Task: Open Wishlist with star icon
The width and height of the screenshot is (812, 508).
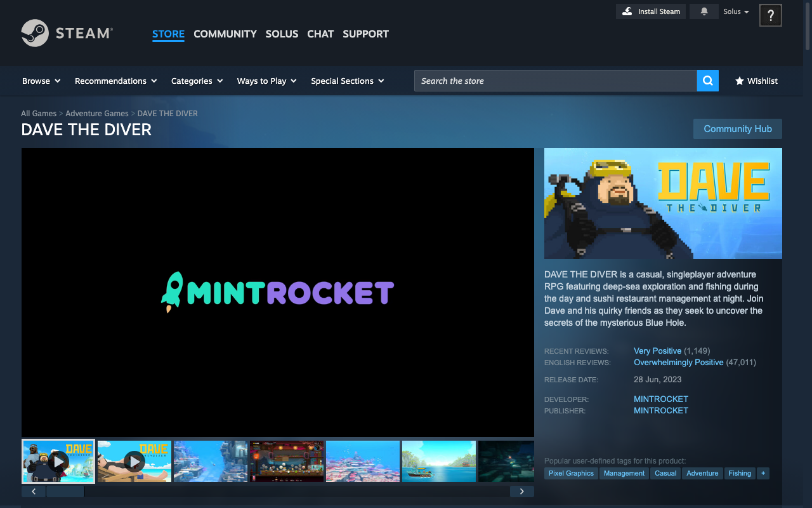Action: [x=756, y=81]
